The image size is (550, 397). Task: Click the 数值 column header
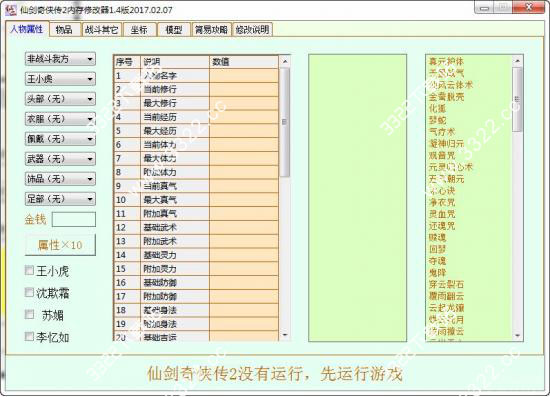[244, 62]
